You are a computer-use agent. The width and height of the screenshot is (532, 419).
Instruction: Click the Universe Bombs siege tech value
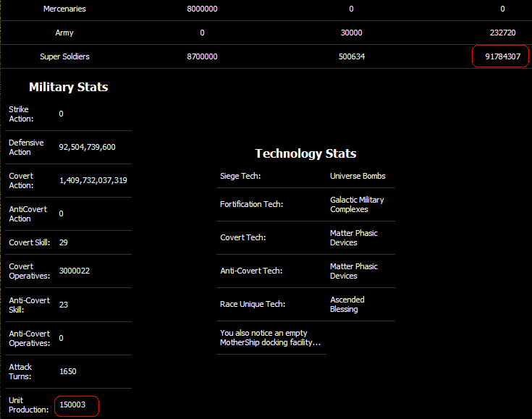coord(358,176)
